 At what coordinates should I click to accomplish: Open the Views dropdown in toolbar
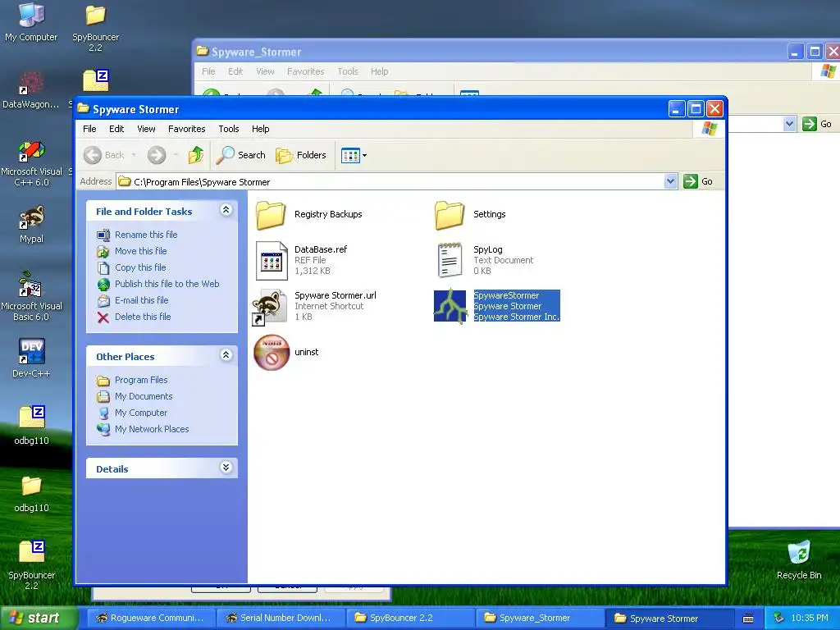tap(354, 156)
